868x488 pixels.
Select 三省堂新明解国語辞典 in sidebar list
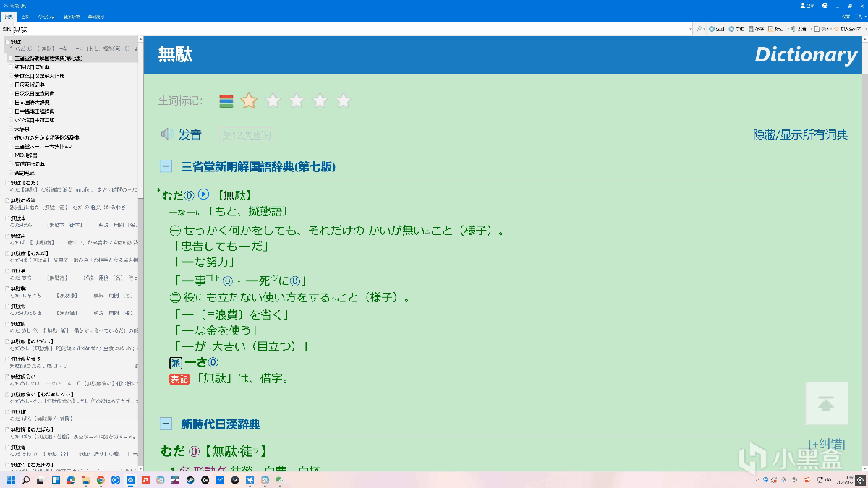pyautogui.click(x=48, y=58)
